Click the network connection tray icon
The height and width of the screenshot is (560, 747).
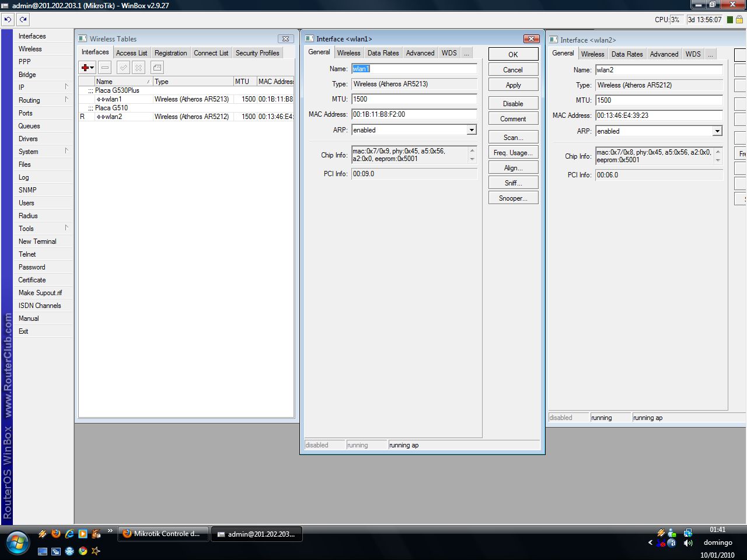click(688, 533)
